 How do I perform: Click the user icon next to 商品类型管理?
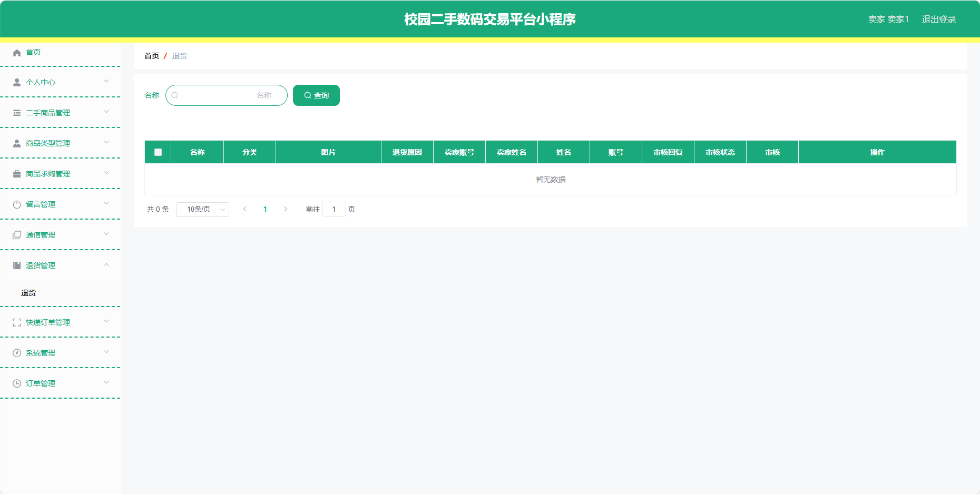(17, 143)
